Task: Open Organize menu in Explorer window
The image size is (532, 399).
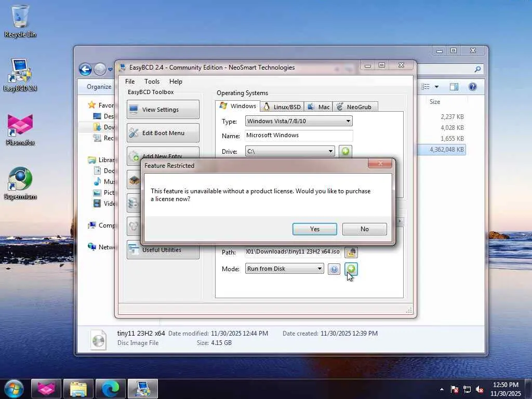Action: 99,87
